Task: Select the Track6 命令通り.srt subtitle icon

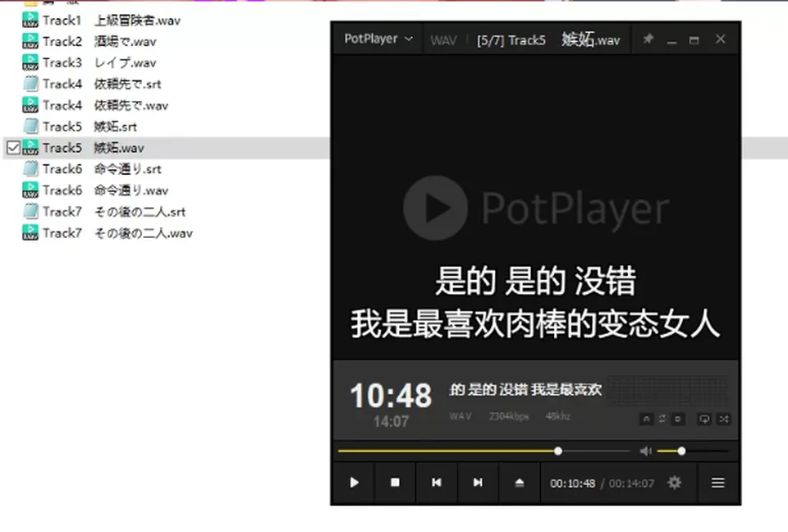Action: tap(30, 169)
